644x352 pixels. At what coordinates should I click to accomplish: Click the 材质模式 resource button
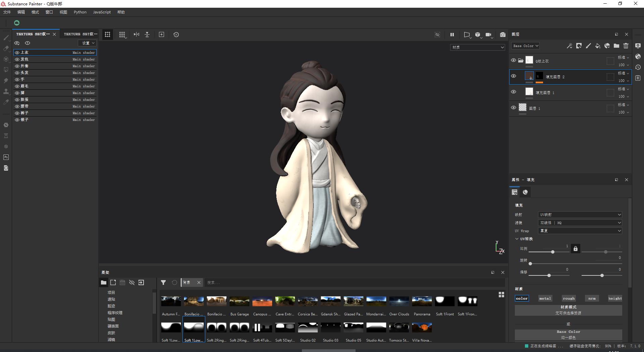click(569, 310)
